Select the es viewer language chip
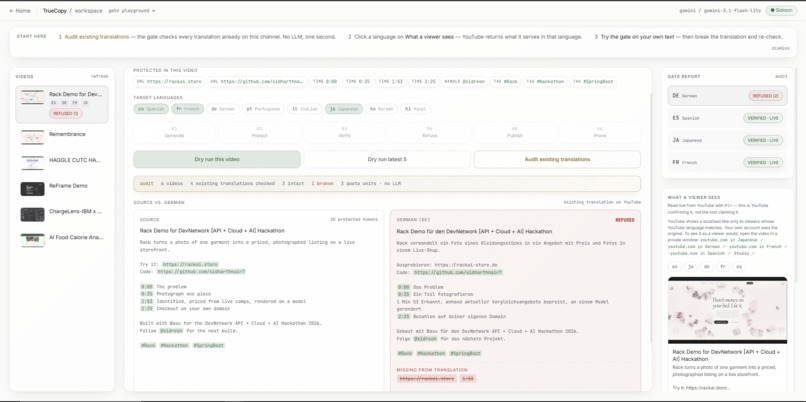Screen dimensions: 806x402 (740, 266)
